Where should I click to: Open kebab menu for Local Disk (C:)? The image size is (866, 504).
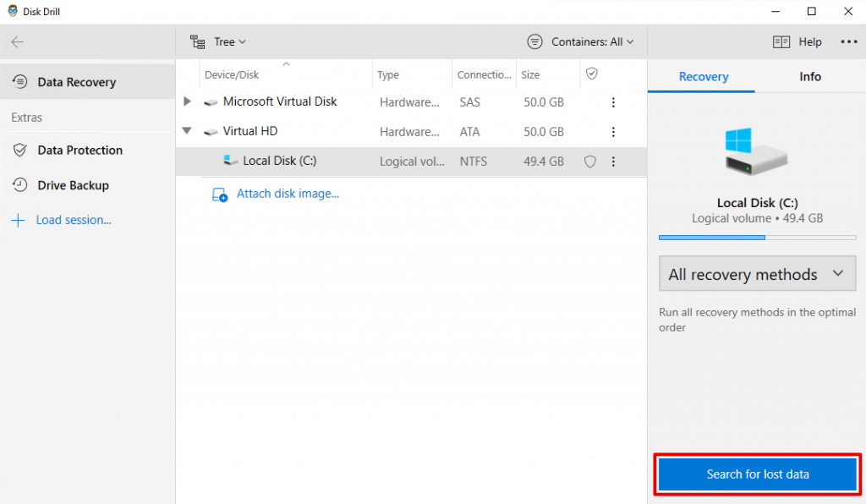[x=613, y=162]
